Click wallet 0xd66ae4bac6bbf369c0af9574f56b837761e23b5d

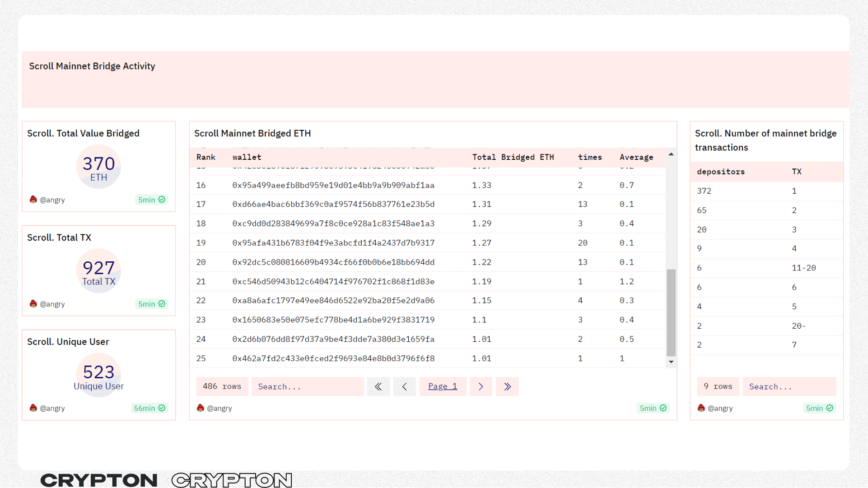tap(333, 204)
